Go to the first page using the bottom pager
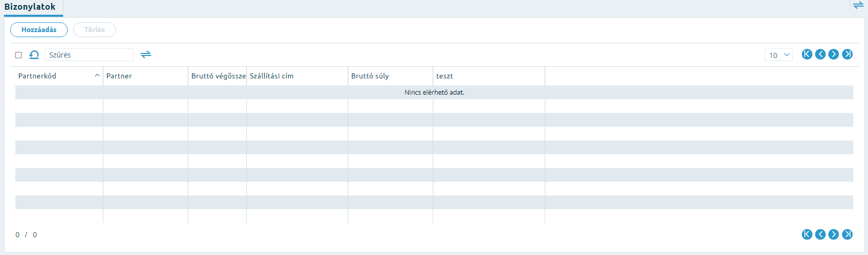 click(807, 234)
